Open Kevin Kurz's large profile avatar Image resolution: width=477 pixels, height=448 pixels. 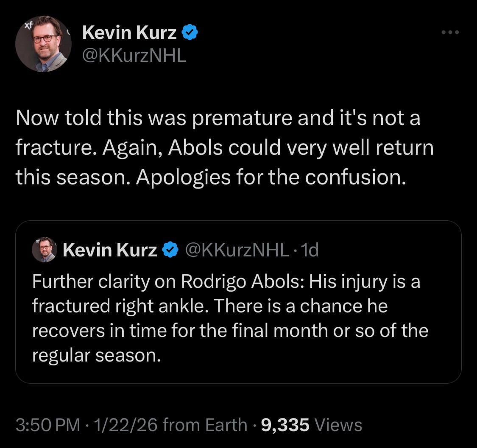pyautogui.click(x=43, y=44)
